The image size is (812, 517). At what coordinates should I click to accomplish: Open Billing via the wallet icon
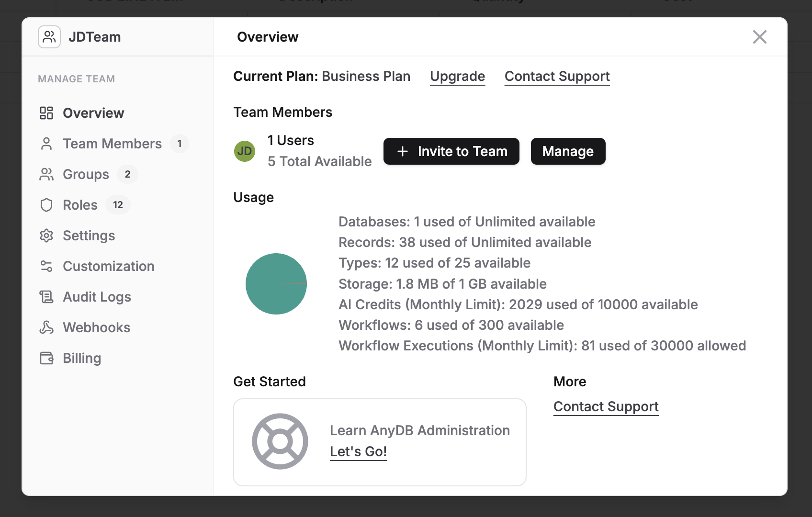click(46, 358)
